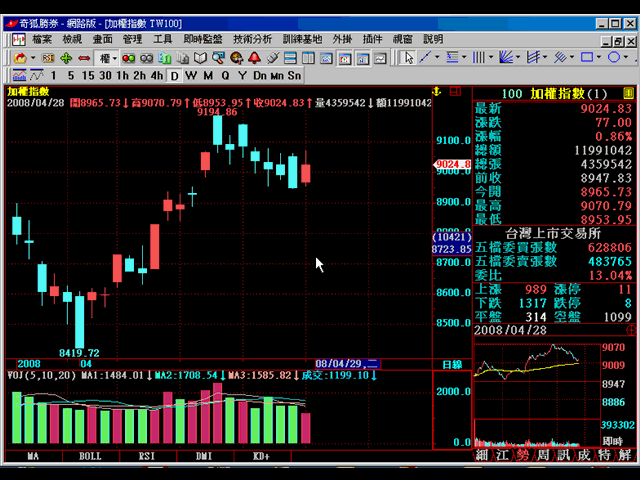Click the orange folder arrow icon

20,58
